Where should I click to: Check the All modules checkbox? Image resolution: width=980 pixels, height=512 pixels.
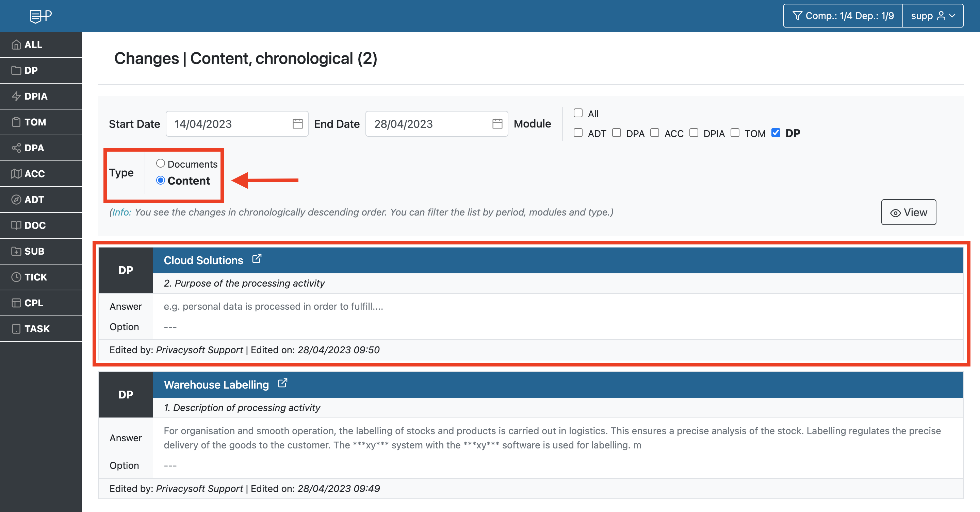578,113
